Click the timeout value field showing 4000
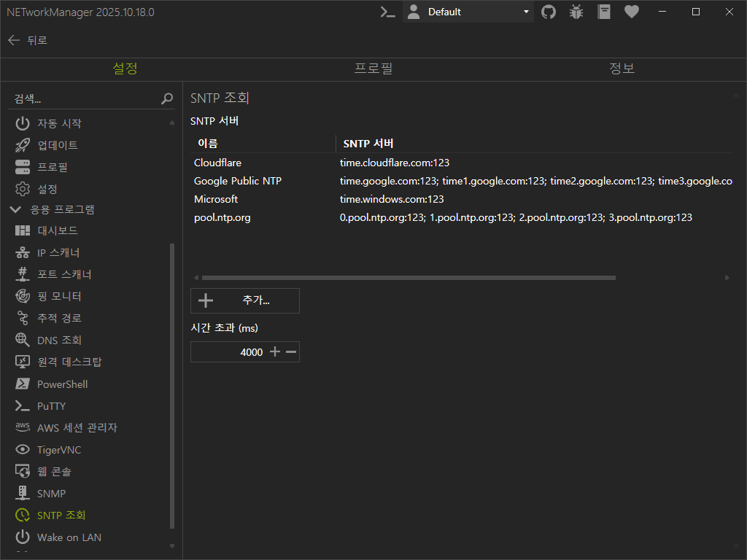747x560 pixels. (x=228, y=352)
